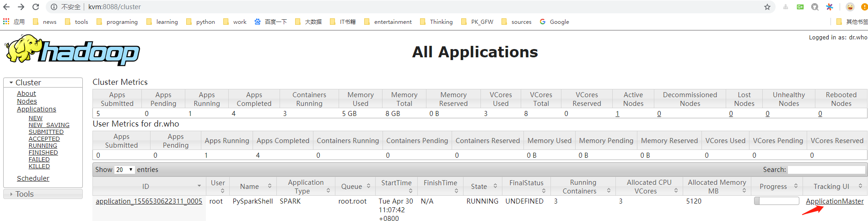Click the Lost Nodes count link
This screenshot has height=221, width=868.
point(731,114)
